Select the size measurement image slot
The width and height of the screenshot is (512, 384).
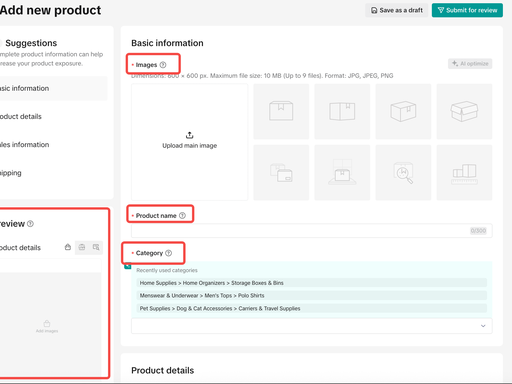[464, 173]
